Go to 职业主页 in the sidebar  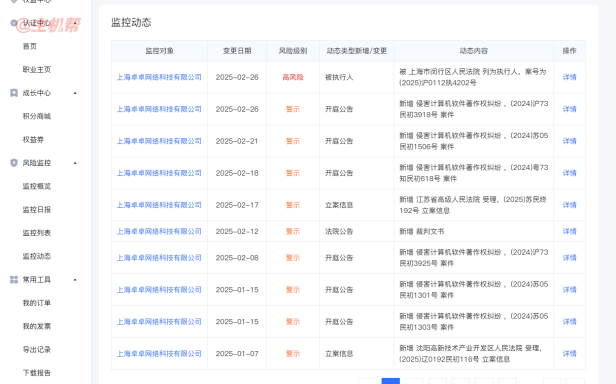pos(37,70)
